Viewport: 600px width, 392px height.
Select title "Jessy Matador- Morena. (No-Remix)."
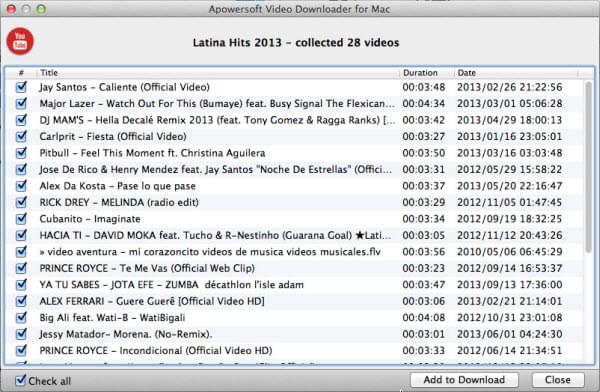pyautogui.click(x=126, y=334)
